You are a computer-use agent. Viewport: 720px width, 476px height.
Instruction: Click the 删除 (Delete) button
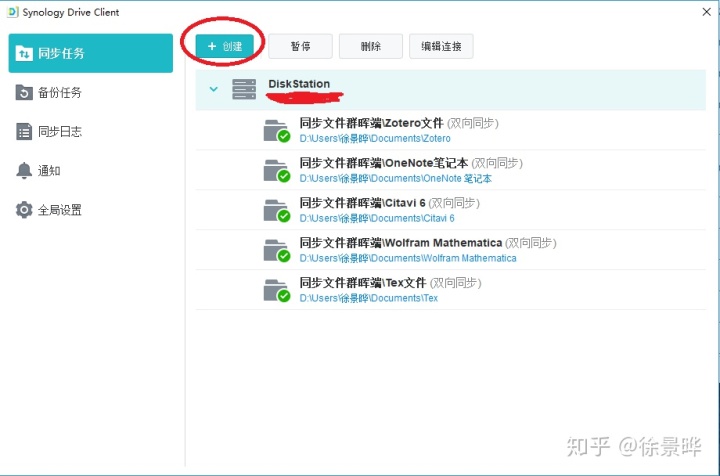pyautogui.click(x=371, y=46)
